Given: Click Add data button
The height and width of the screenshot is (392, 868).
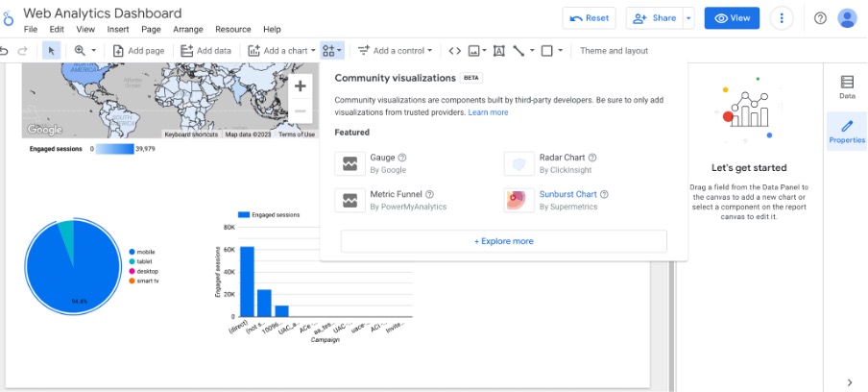Looking at the screenshot, I should (x=205, y=50).
